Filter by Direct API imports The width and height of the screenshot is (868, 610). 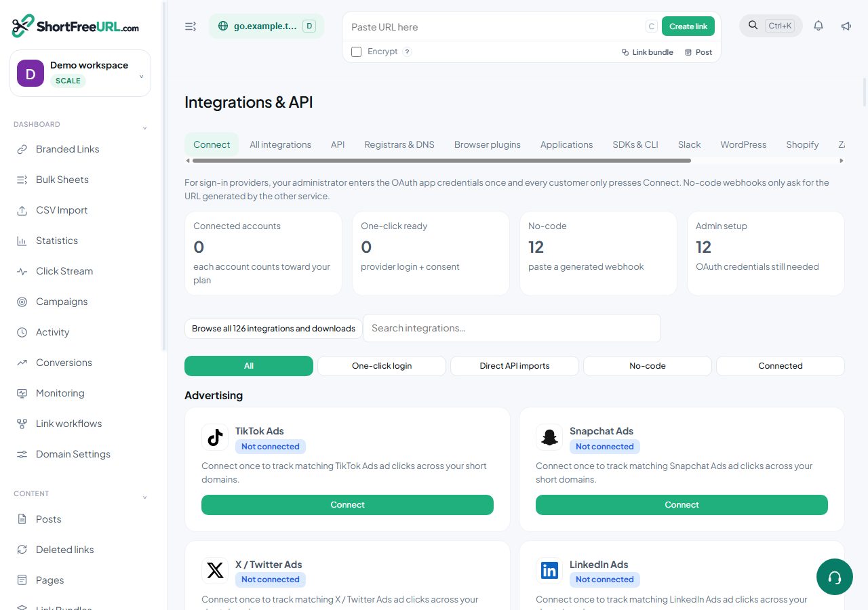click(x=515, y=366)
